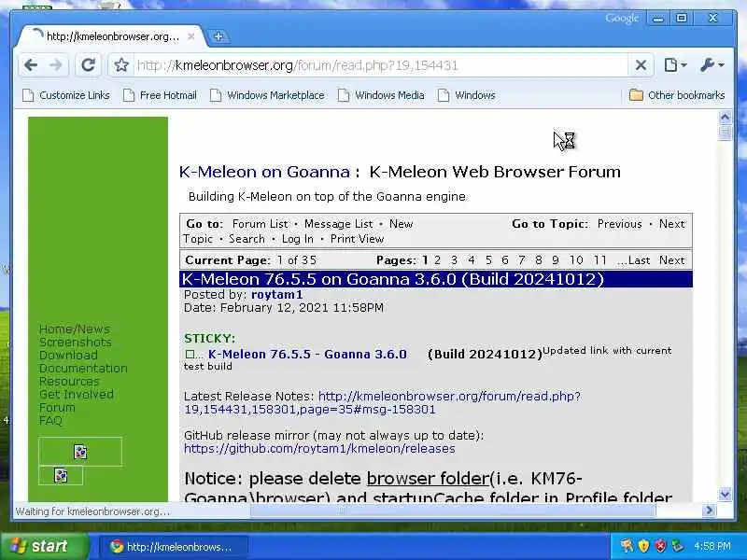Click the red shield tray icon
This screenshot has width=747, height=560.
click(x=660, y=546)
